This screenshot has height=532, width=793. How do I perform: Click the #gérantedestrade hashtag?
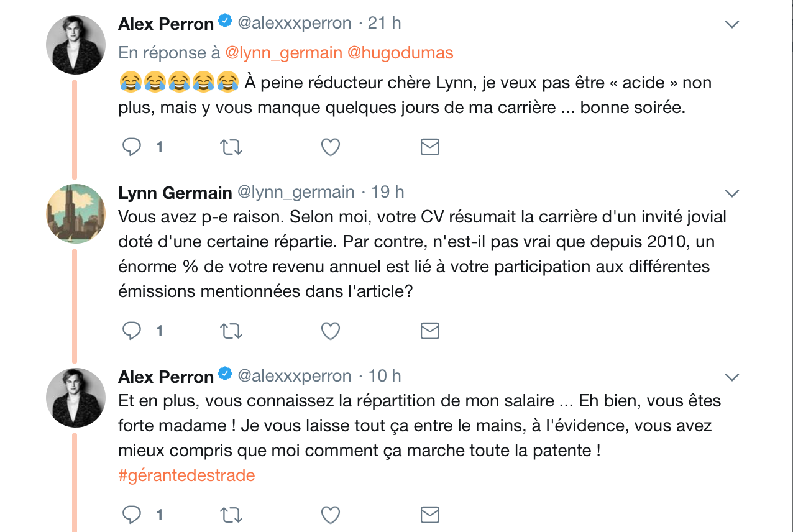[x=185, y=474]
